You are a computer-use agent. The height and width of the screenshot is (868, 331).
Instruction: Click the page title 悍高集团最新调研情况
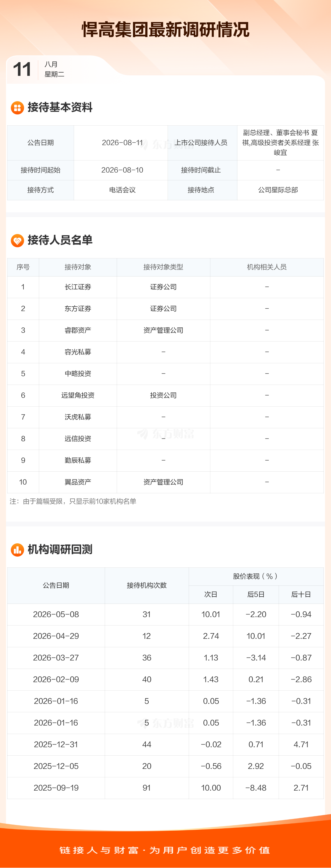[x=165, y=30]
